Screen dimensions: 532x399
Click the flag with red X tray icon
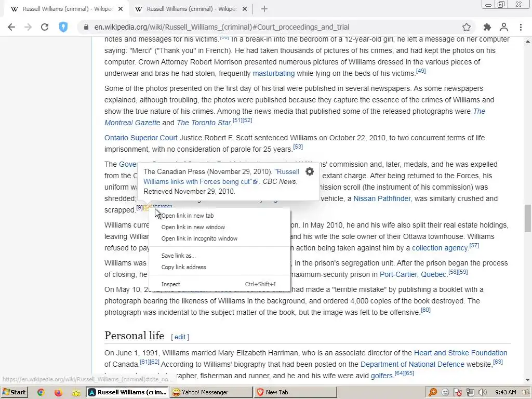(457, 393)
